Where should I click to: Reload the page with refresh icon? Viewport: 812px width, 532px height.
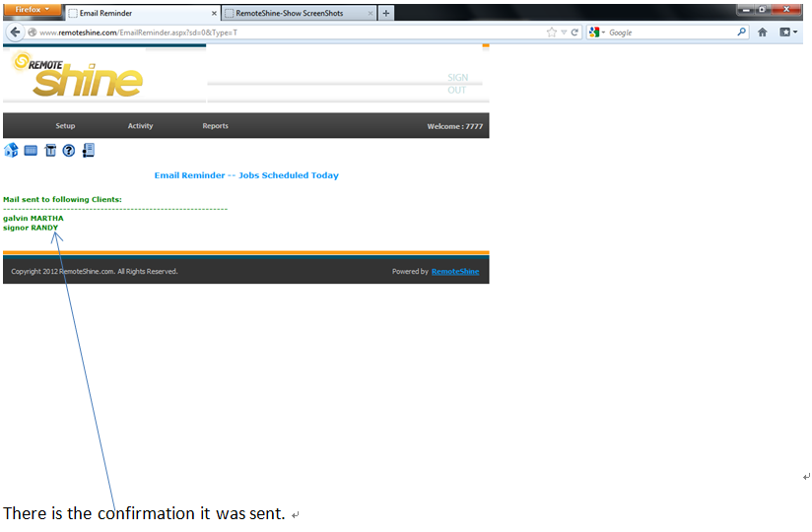click(x=575, y=33)
